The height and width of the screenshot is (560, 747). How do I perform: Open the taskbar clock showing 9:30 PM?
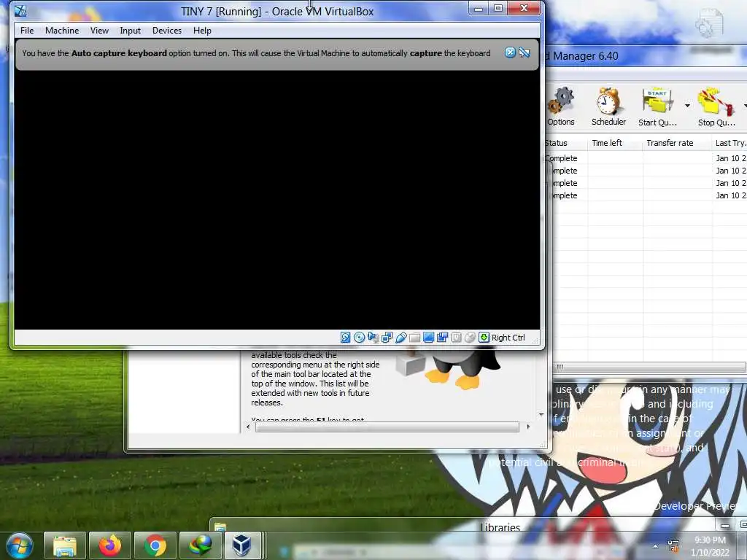click(711, 546)
